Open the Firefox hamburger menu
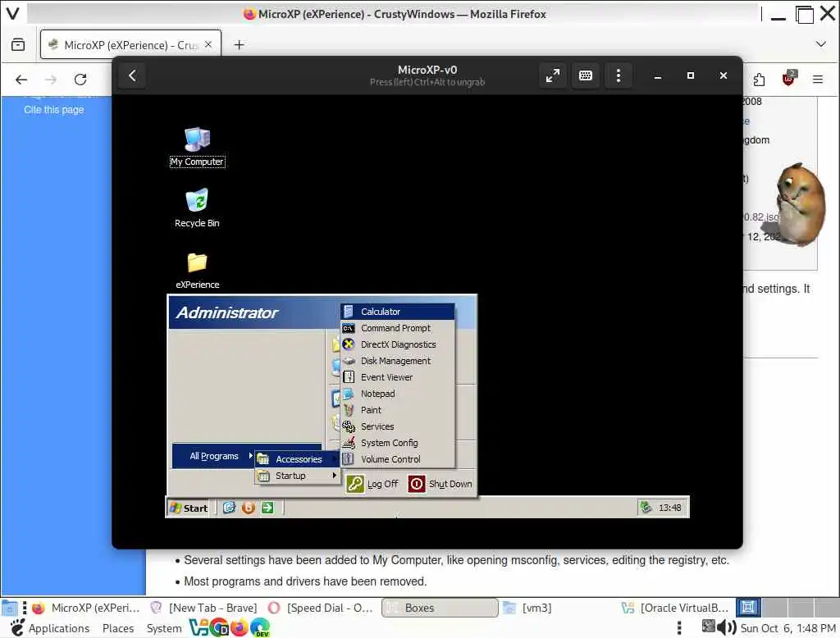The image size is (840, 638). pyautogui.click(x=818, y=80)
